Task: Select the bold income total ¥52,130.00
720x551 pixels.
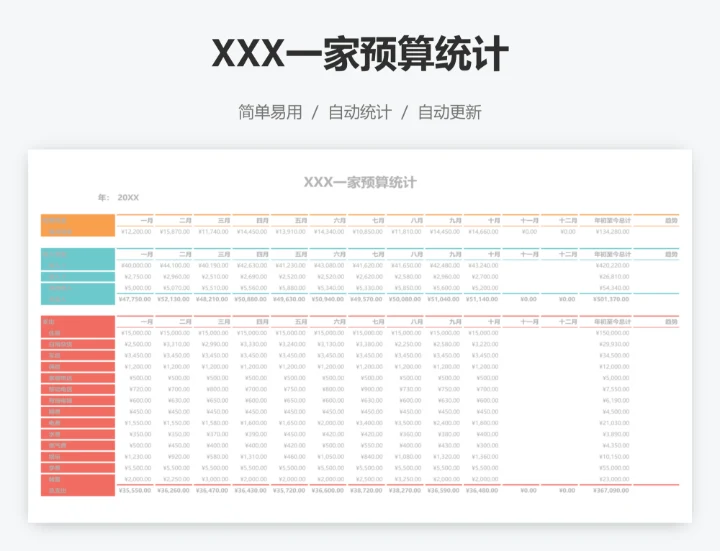Action: tap(174, 299)
